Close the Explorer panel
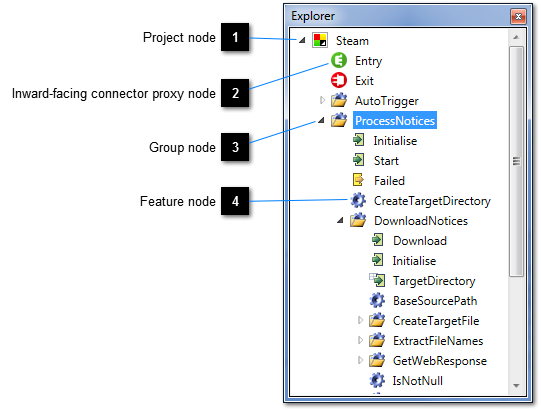This screenshot has width=541, height=411. click(x=518, y=16)
